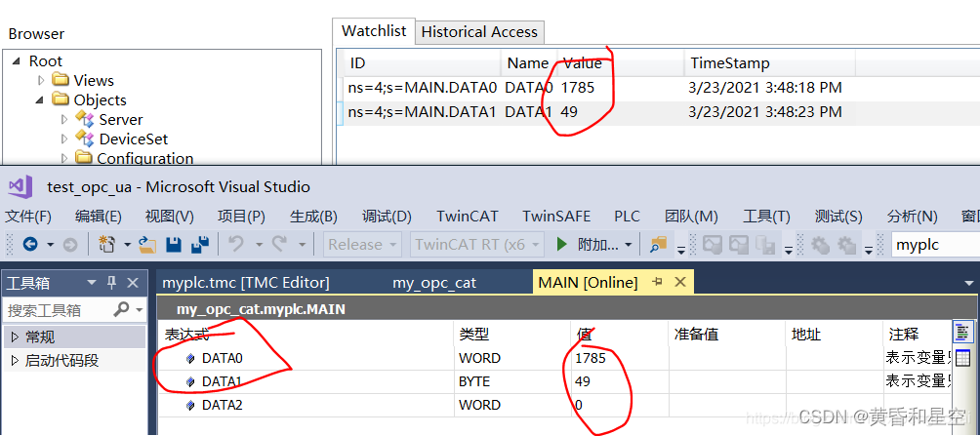The height and width of the screenshot is (436, 980).
Task: Open the undo history dropdown arrow
Action: tap(258, 245)
